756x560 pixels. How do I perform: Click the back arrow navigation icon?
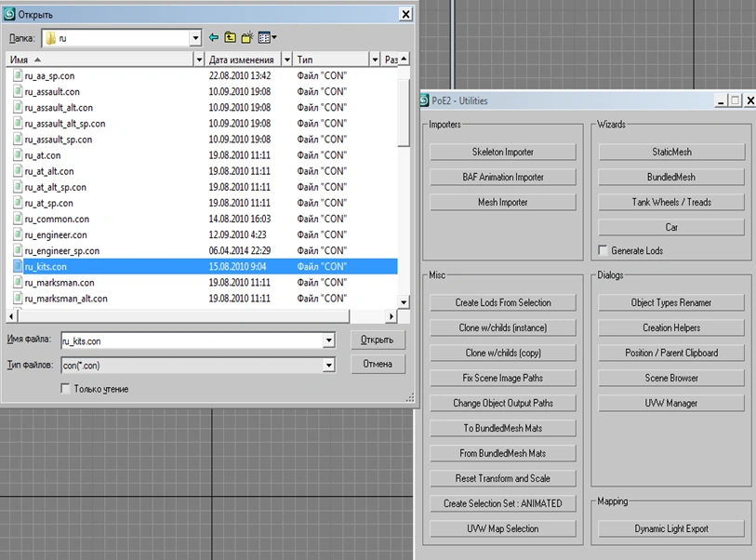pyautogui.click(x=214, y=38)
